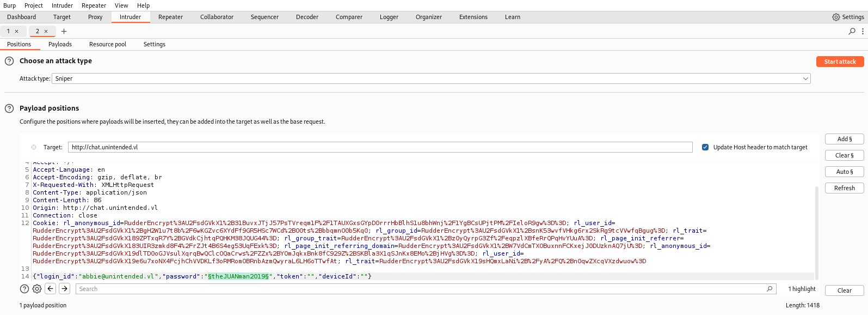The height and width of the screenshot is (315, 868).
Task: Click the Start attack button
Action: (x=840, y=62)
